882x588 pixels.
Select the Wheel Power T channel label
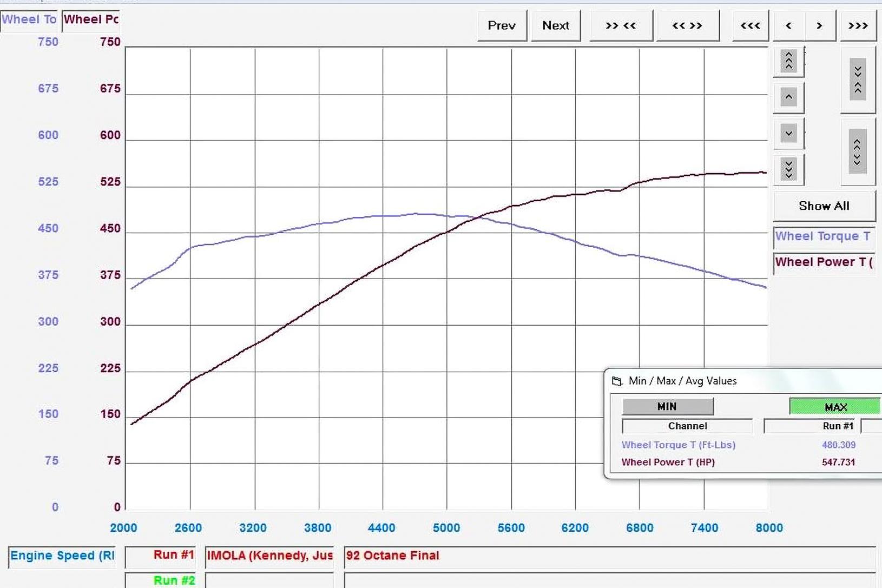[x=823, y=262]
